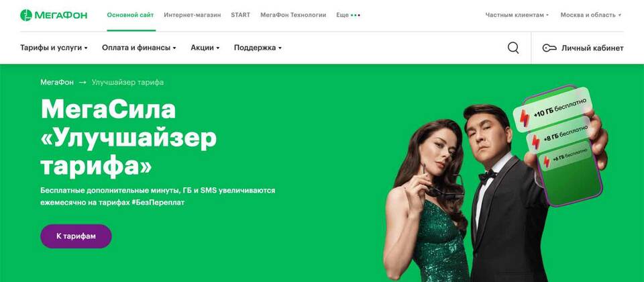Expand the Тарифы и услуги dropdown
644x282 pixels.
coord(54,48)
